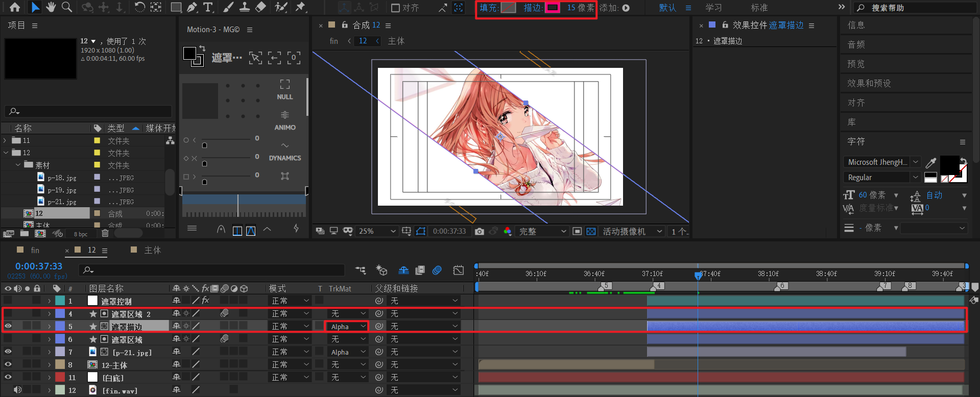The image size is (980, 397).
Task: Click the 主体 breadcrumb in viewer
Action: [x=396, y=41]
